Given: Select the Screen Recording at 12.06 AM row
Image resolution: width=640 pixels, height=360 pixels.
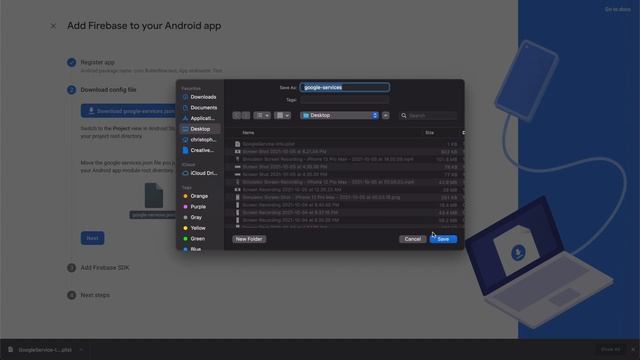Looking at the screenshot, I should point(346,190).
